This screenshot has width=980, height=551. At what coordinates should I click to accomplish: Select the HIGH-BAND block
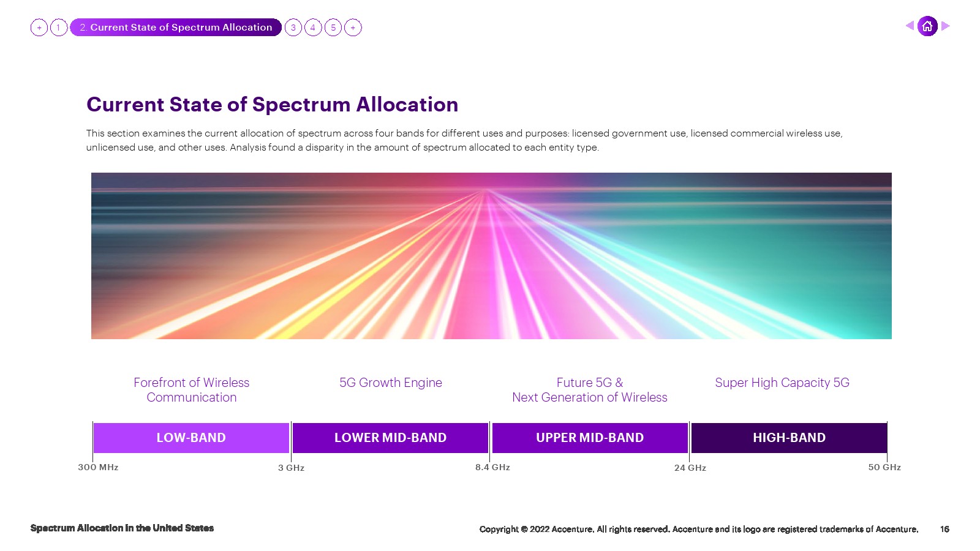click(x=789, y=438)
